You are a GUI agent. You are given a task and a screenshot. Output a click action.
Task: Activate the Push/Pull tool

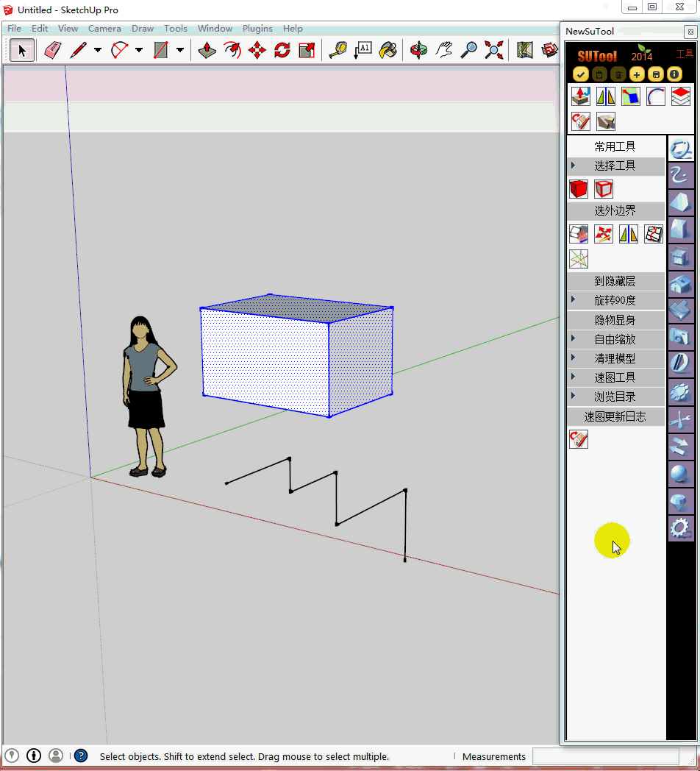pyautogui.click(x=207, y=50)
